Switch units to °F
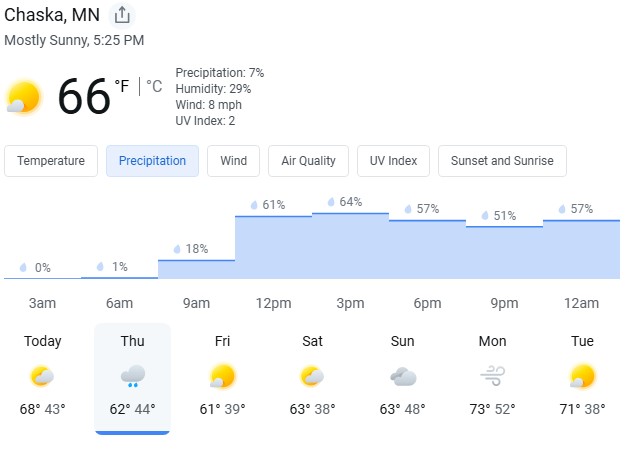The height and width of the screenshot is (450, 631). coord(122,86)
